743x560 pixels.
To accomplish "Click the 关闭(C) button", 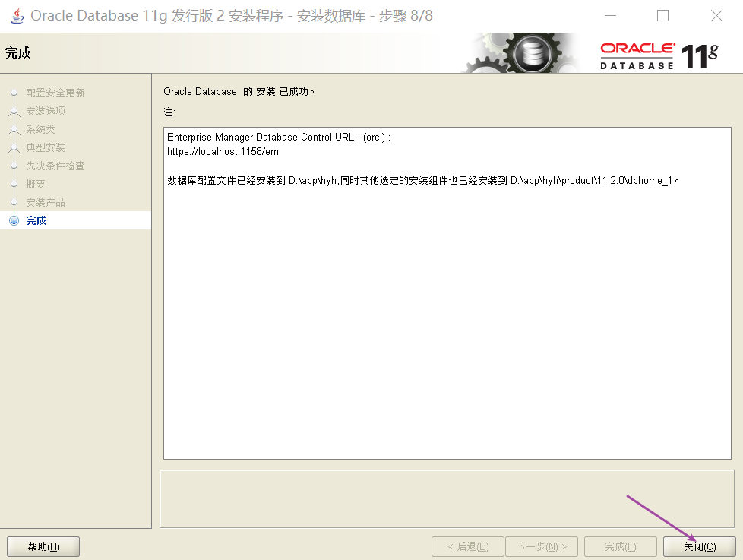I will pyautogui.click(x=700, y=547).
